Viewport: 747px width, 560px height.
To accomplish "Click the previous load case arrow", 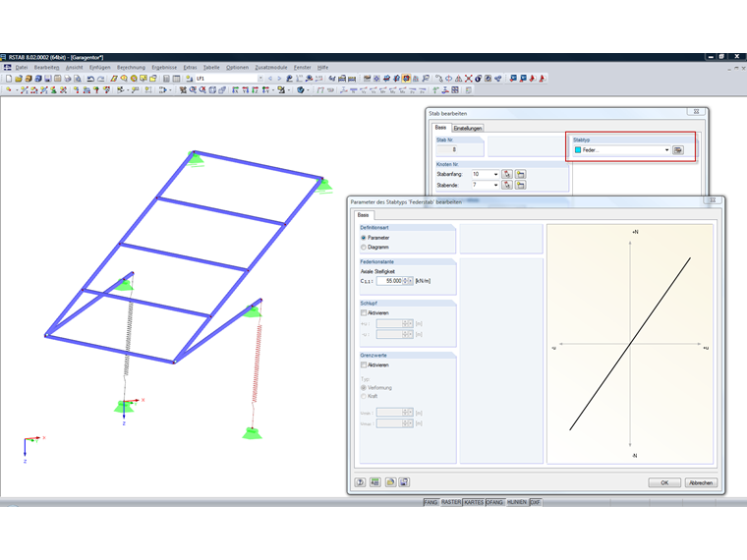I will (270, 79).
